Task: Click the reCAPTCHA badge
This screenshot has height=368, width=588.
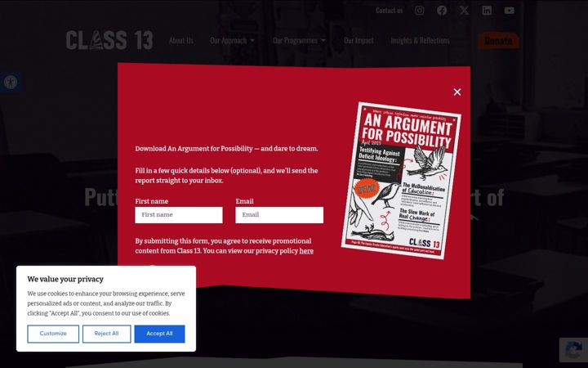Action: click(573, 350)
